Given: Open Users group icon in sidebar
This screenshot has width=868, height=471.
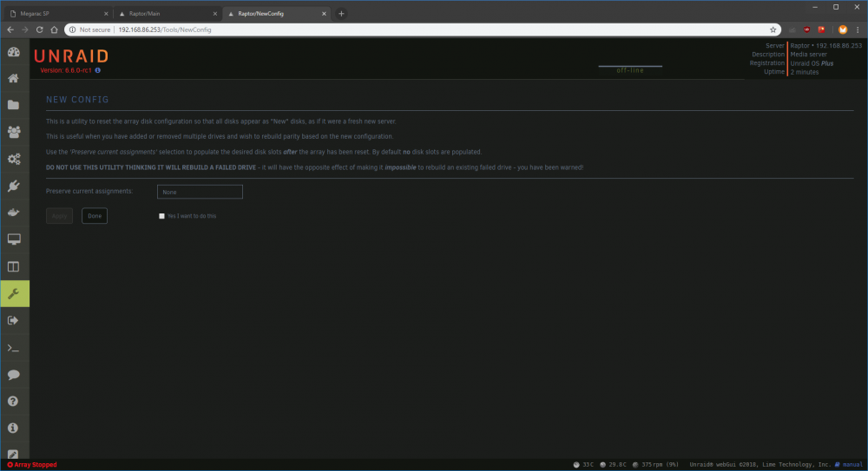Looking at the screenshot, I should (x=14, y=132).
